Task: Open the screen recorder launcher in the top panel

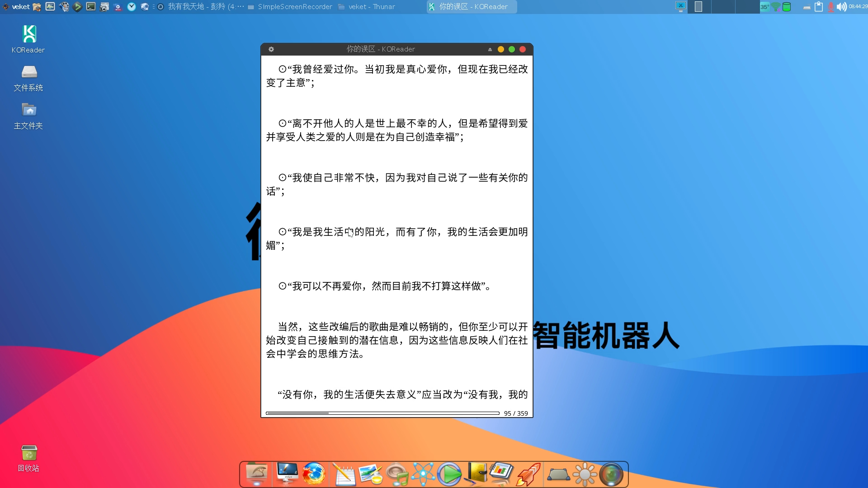Action: [x=118, y=7]
